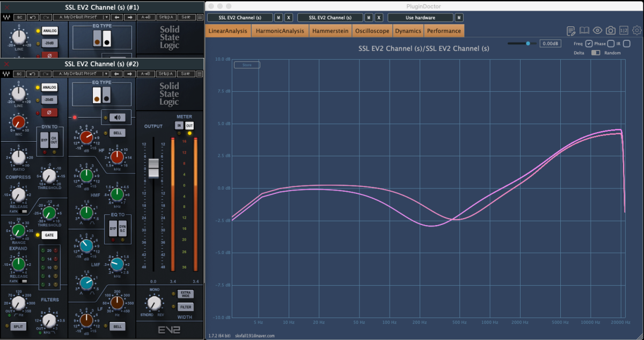Close the SSL EV2 Channel #2 window

click(6, 63)
